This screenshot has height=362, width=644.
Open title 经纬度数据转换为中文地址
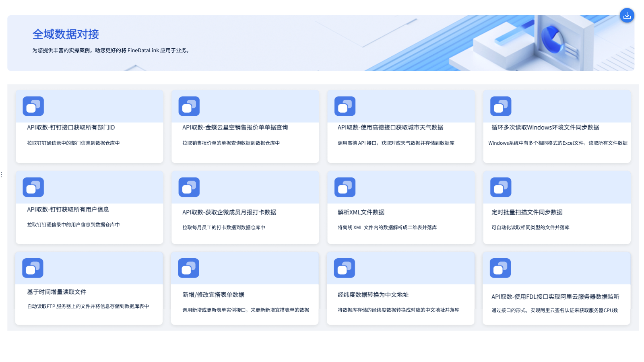point(373,295)
